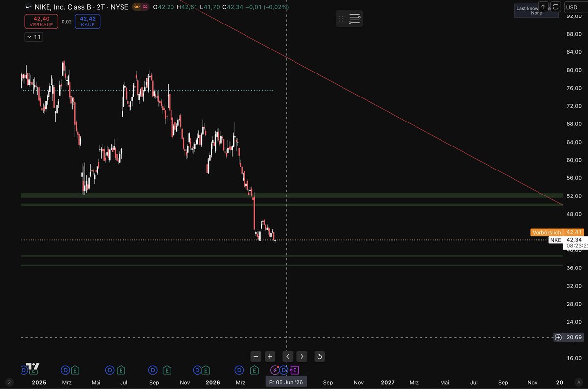Image resolution: width=588 pixels, height=389 pixels.
Task: Click the plus icon beside the 20,69 price label
Action: (x=558, y=337)
